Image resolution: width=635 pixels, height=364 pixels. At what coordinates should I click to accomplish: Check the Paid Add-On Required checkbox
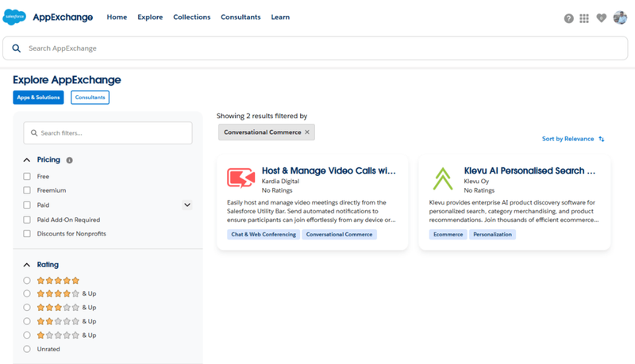27,220
